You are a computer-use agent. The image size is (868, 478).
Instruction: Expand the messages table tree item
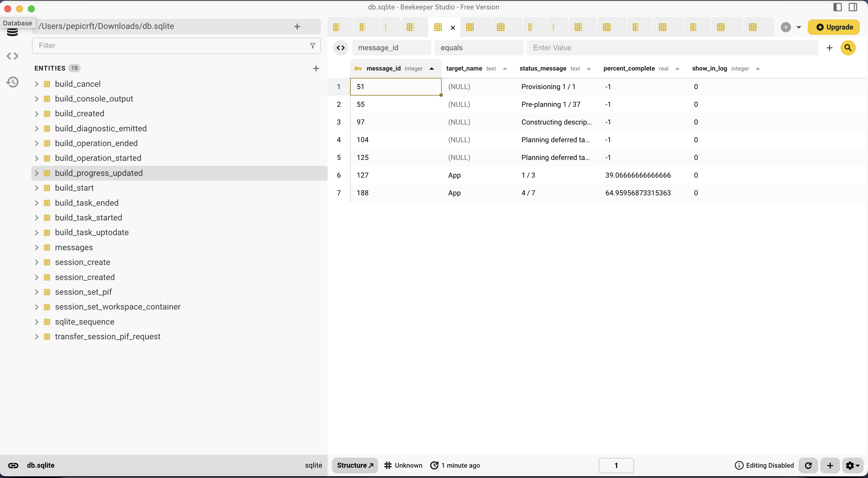click(x=37, y=248)
